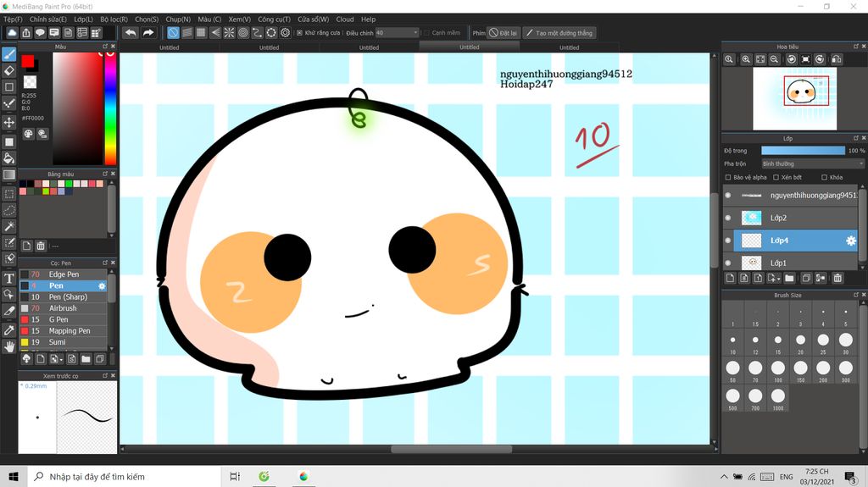868x487 pixels.
Task: Open the add-brush dropdown in brush panel
Action: pos(55,359)
